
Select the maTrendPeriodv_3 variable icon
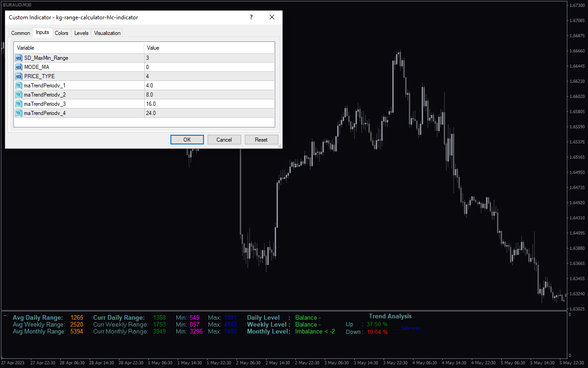[19, 104]
